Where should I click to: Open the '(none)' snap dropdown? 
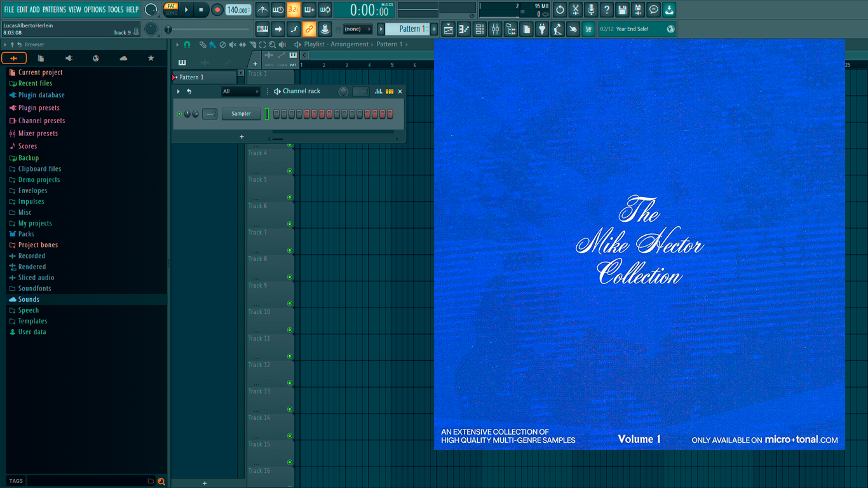tap(357, 29)
